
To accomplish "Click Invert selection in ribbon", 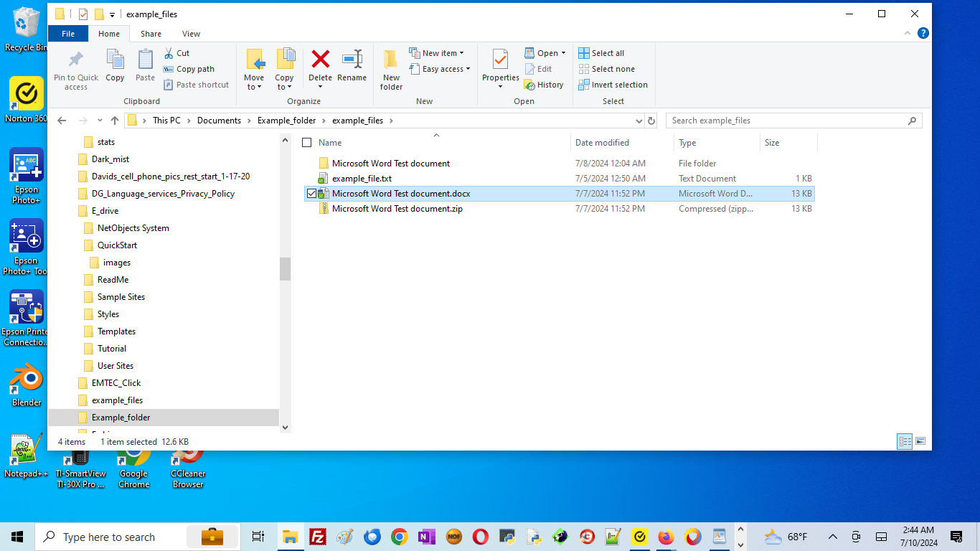I will [613, 85].
